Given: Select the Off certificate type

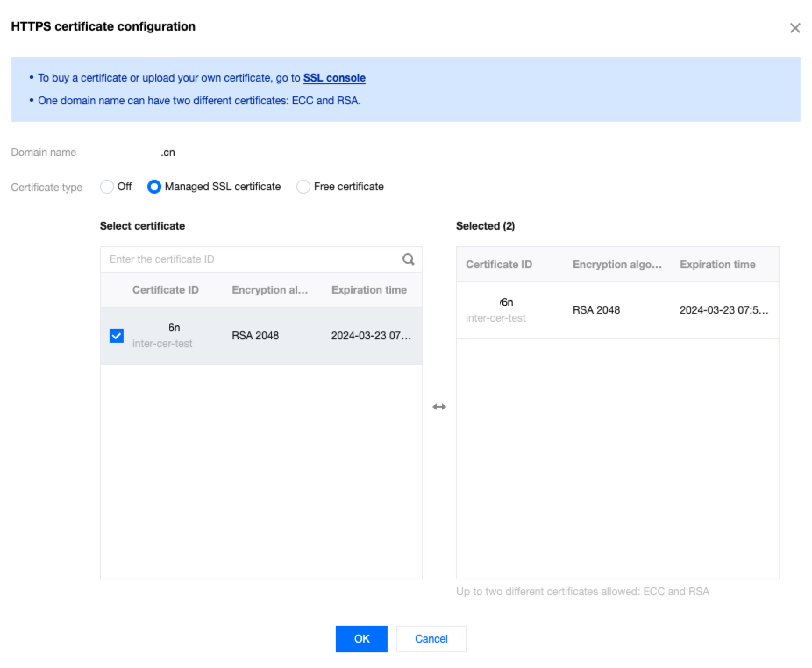Looking at the screenshot, I should pyautogui.click(x=107, y=187).
